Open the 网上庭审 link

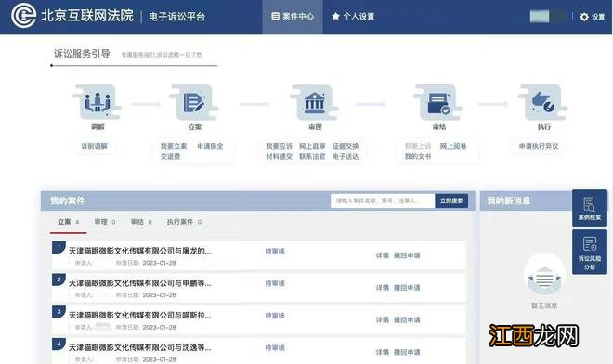pos(312,146)
